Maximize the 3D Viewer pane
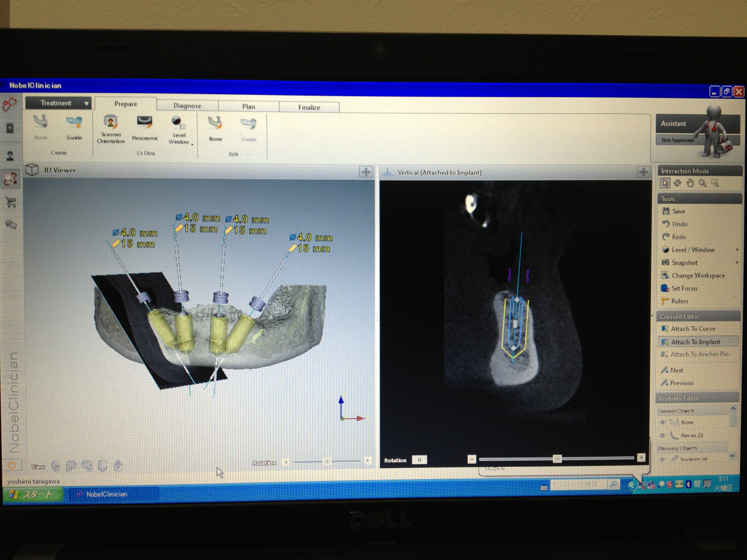 [366, 172]
